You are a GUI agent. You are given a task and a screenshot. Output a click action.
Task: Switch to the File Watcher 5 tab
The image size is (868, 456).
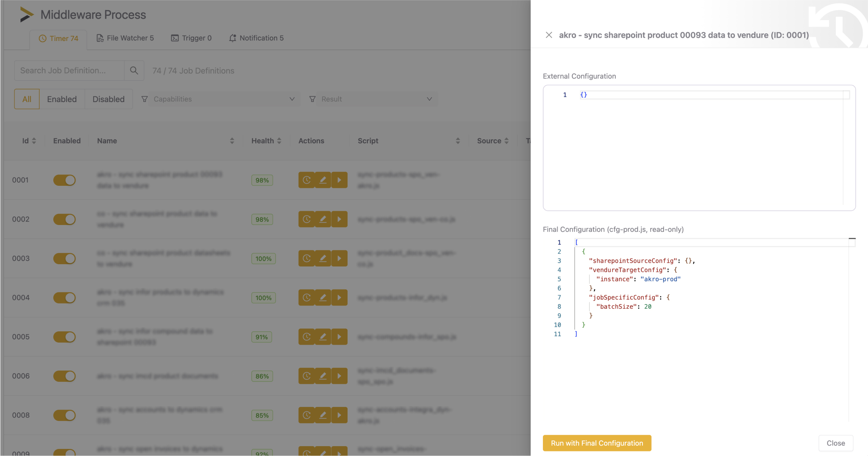click(125, 38)
